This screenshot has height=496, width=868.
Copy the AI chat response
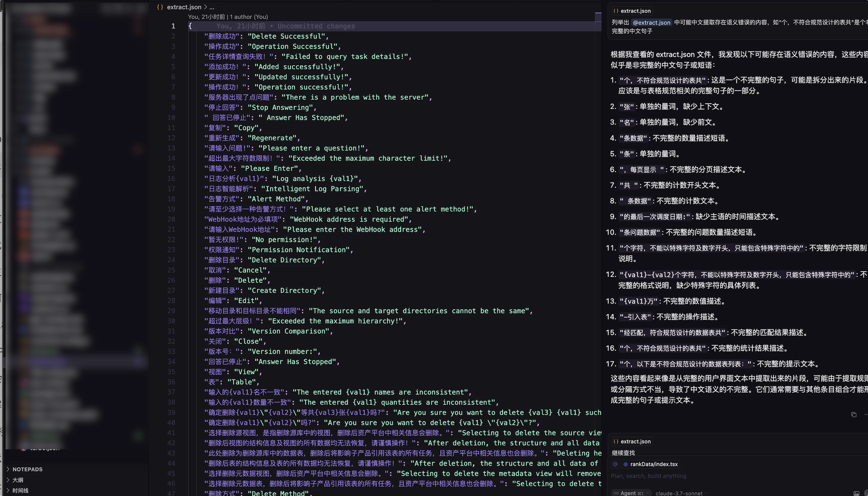coord(853,415)
